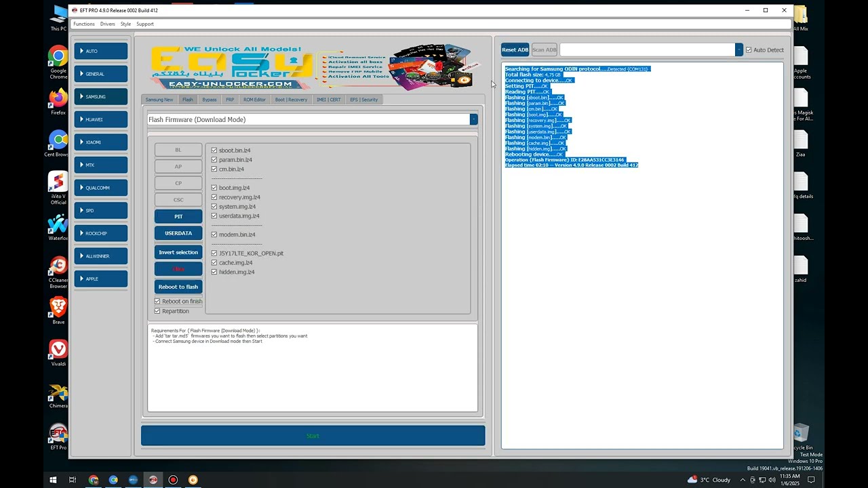Switch to the ROM Editor tab
This screenshot has height=488, width=868.
(x=255, y=100)
